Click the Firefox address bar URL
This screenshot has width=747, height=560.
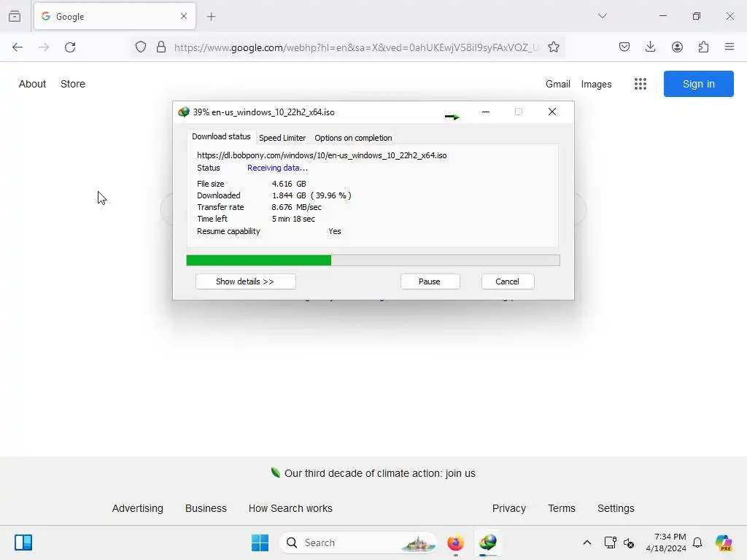coord(355,47)
